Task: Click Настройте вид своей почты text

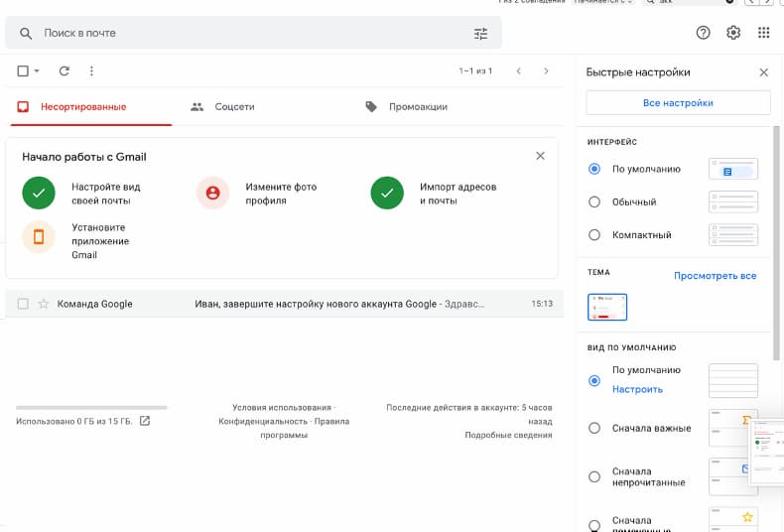Action: click(x=106, y=194)
